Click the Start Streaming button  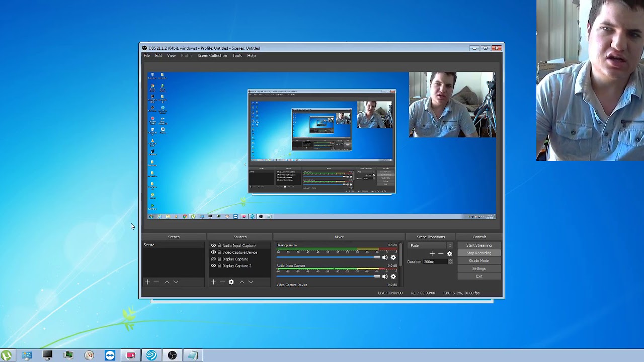479,245
